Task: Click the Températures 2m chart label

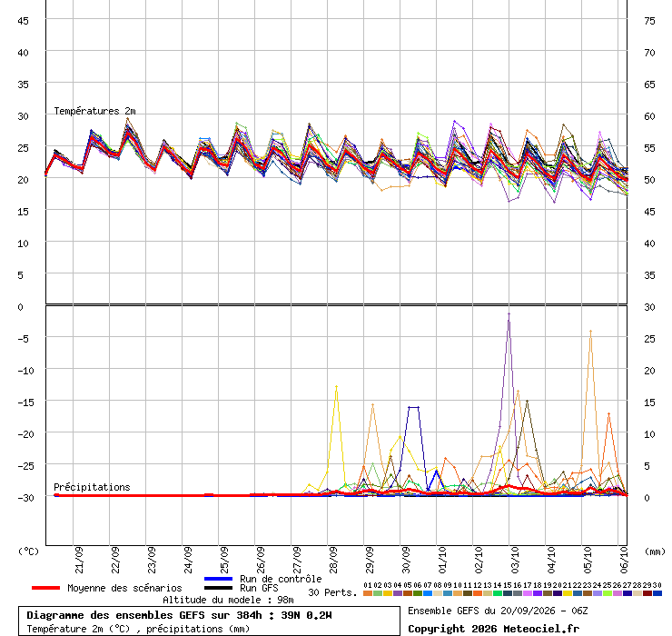Action: pos(94,111)
